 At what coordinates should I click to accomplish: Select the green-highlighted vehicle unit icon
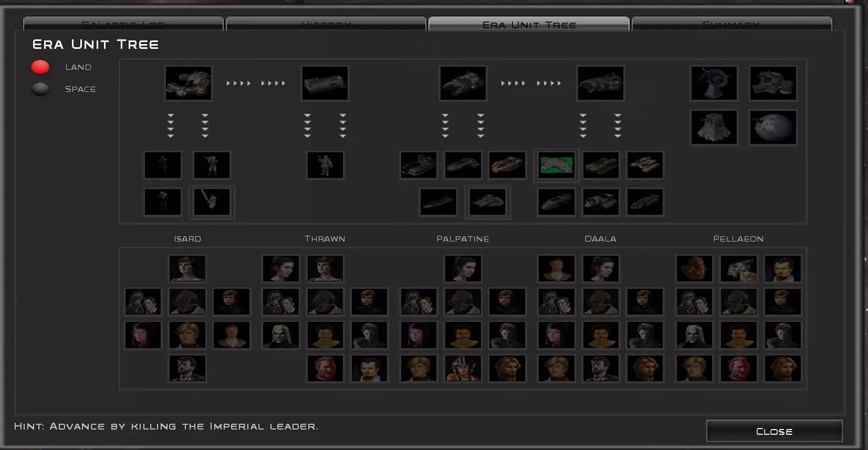(557, 165)
